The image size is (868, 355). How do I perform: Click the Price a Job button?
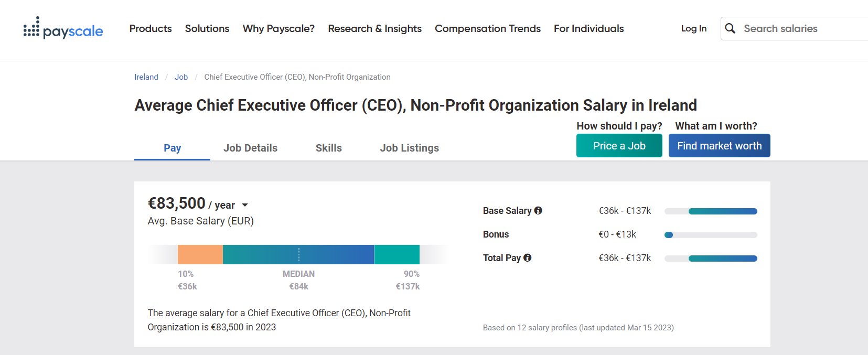[619, 146]
